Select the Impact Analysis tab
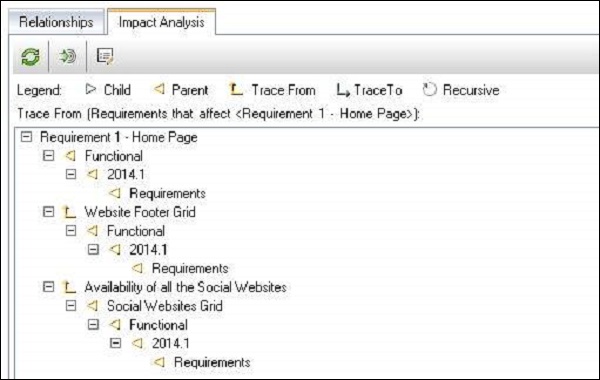Image resolution: width=600 pixels, height=380 pixels. [161, 22]
